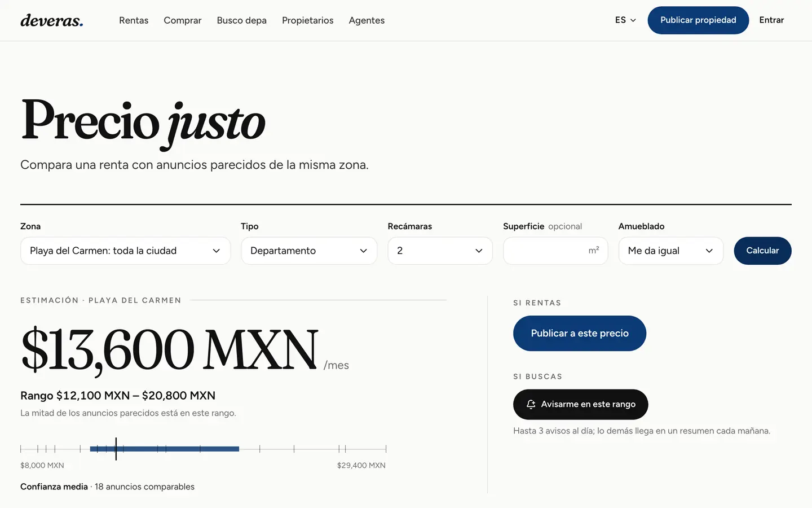Click Entrar to log in
This screenshot has width=812, height=508.
[x=771, y=20]
